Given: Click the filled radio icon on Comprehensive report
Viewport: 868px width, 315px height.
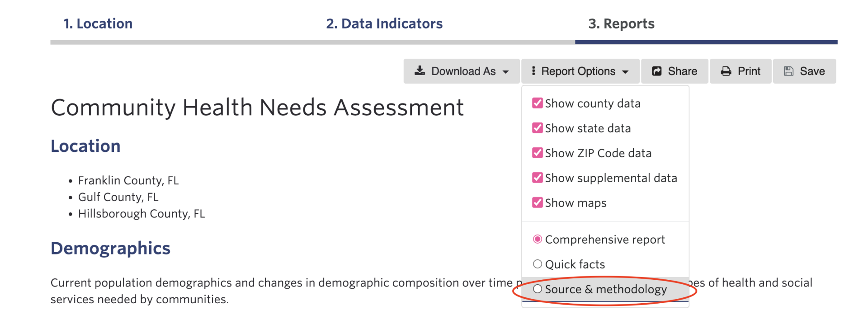Looking at the screenshot, I should pos(538,240).
